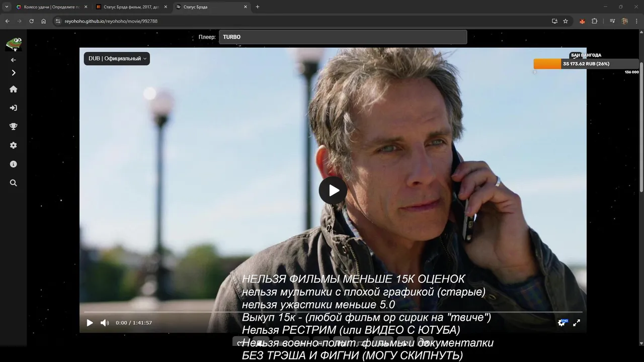Open the DUB | Официальный audio dropdown
Viewport: 644px width, 362px height.
[x=117, y=58]
